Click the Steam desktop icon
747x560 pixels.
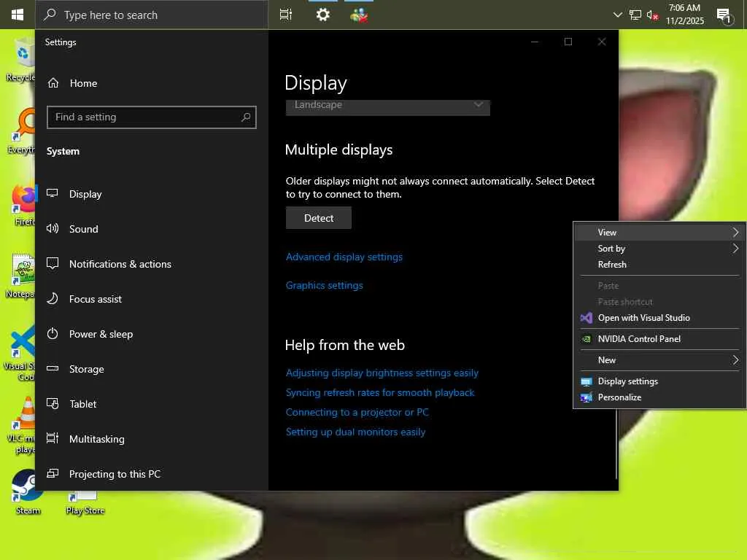(x=28, y=492)
